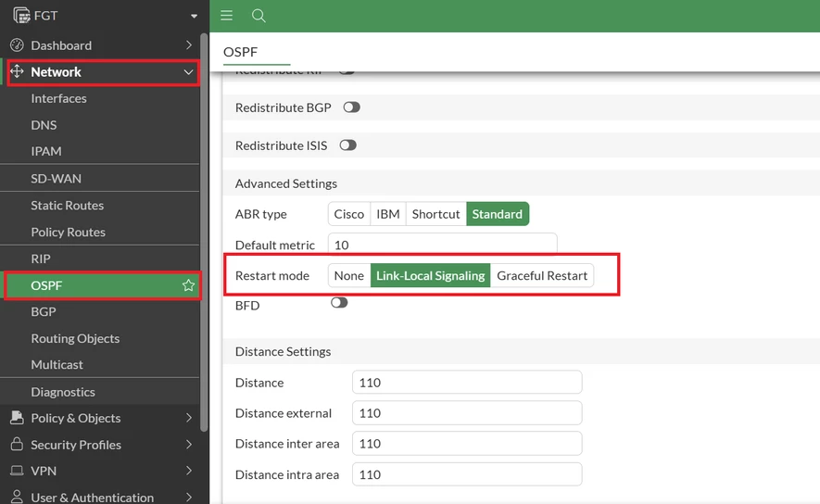Image resolution: width=820 pixels, height=504 pixels.
Task: Set ABR type to Cisco
Action: click(x=348, y=214)
